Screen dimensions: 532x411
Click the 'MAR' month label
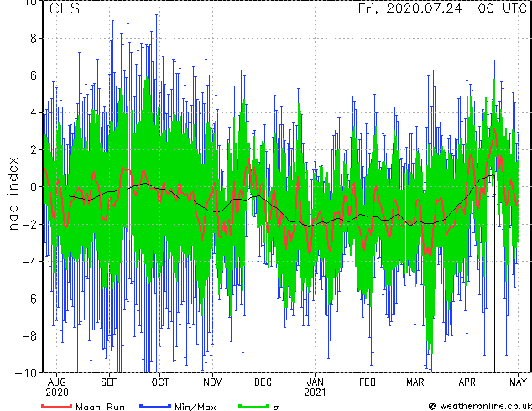click(415, 382)
